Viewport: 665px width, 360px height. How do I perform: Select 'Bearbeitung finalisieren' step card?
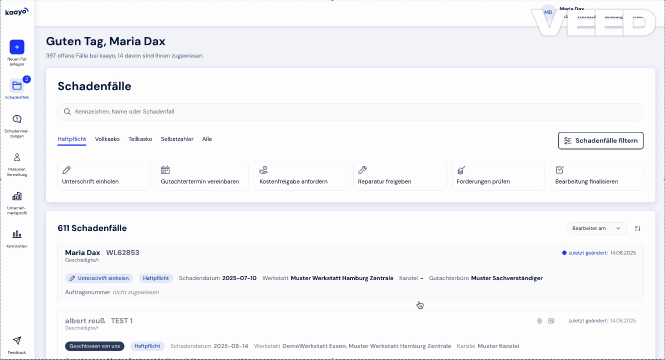click(597, 176)
